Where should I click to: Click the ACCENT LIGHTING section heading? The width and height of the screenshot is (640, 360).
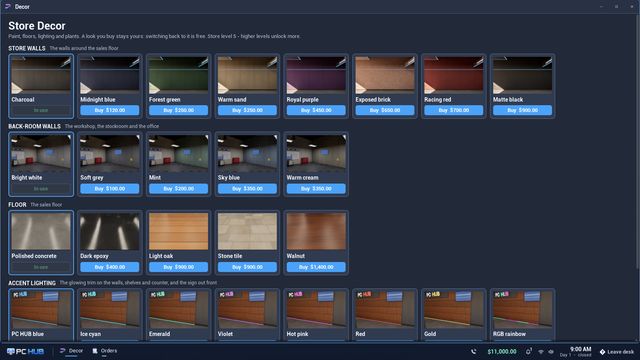pyautogui.click(x=32, y=283)
